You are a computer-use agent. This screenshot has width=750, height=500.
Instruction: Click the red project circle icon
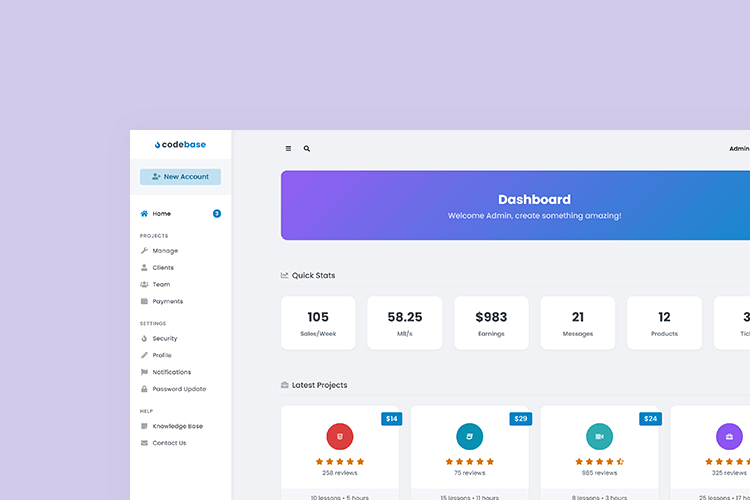(x=340, y=436)
